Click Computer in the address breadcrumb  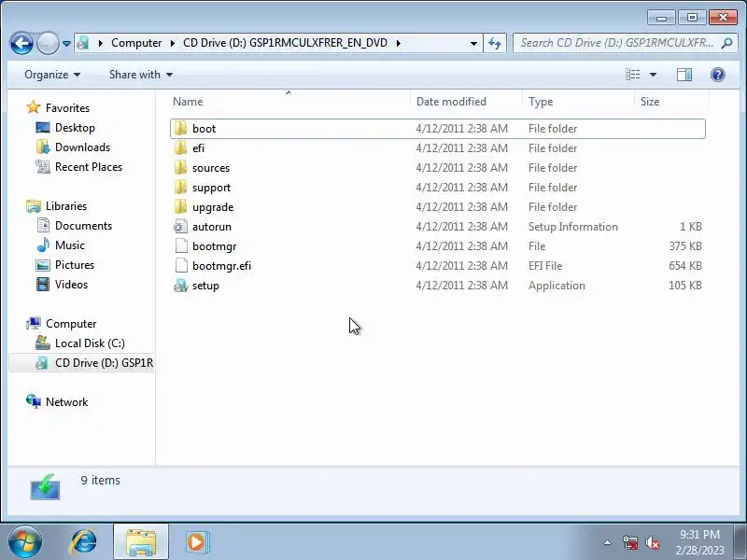(136, 43)
